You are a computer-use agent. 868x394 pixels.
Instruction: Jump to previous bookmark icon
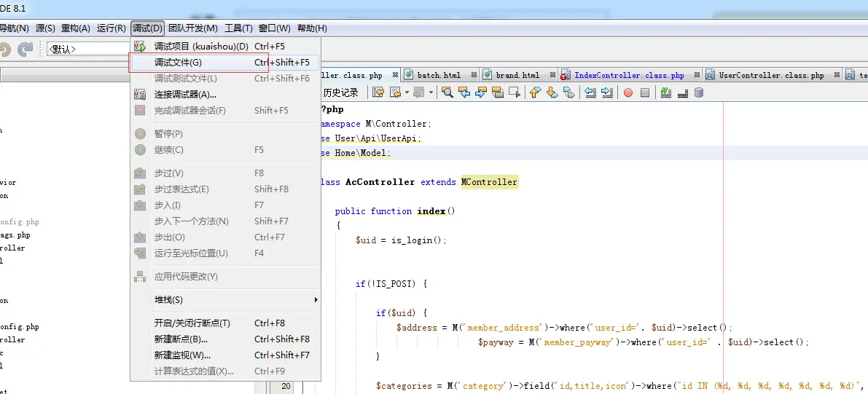click(x=535, y=92)
